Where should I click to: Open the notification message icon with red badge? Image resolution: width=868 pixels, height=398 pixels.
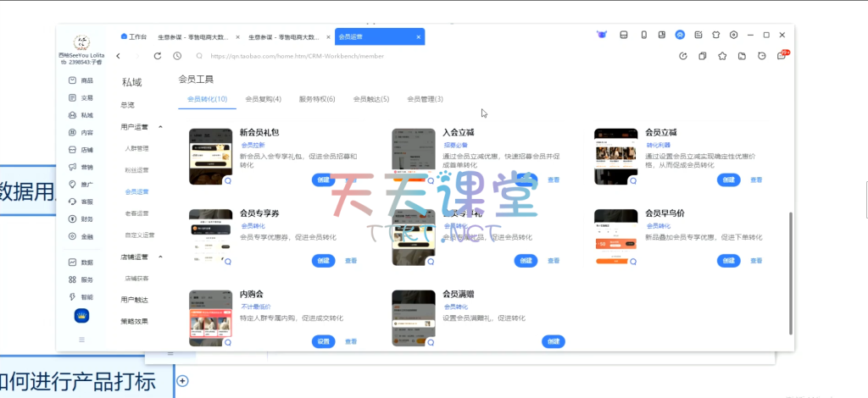click(782, 56)
